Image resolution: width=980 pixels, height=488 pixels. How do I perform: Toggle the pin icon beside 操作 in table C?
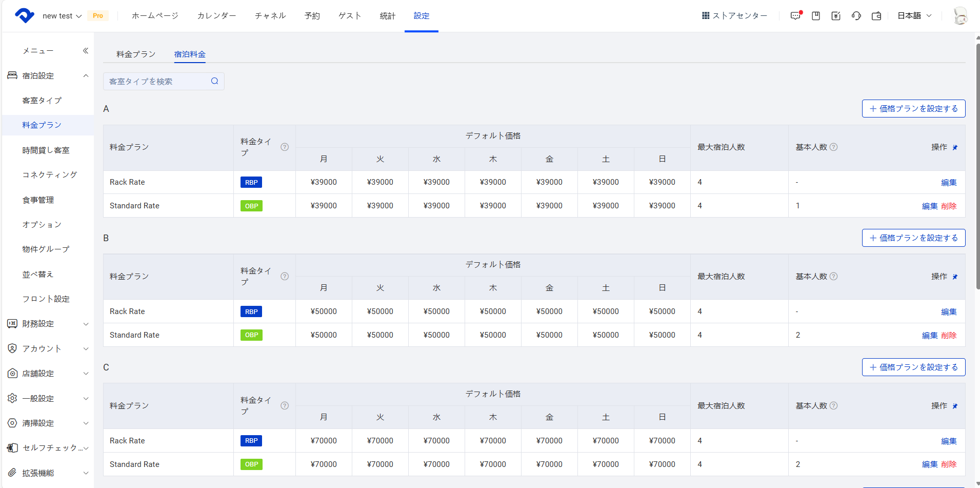point(955,406)
